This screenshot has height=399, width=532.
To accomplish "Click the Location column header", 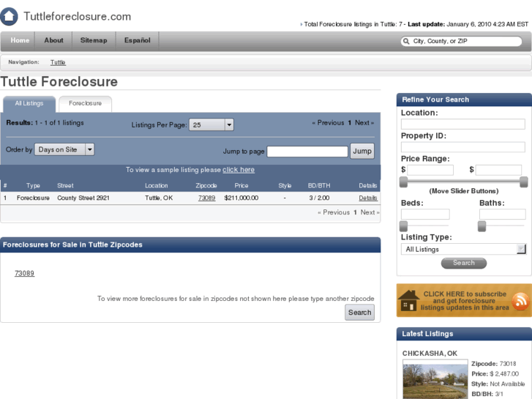I will point(157,186).
